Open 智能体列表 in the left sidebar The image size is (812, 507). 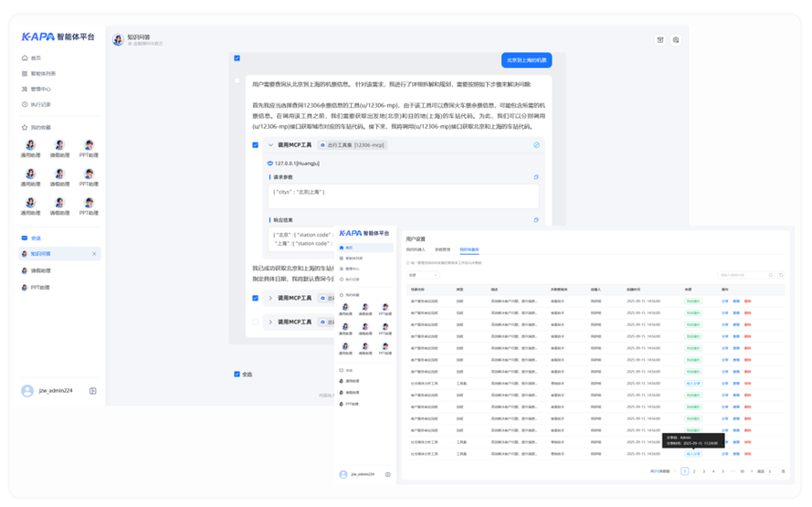[x=42, y=73]
